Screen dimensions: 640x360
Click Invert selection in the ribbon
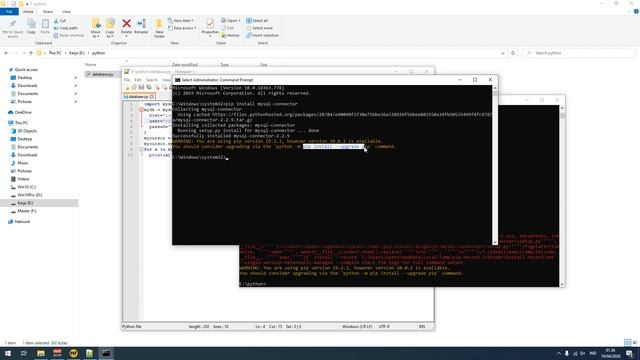(262, 36)
